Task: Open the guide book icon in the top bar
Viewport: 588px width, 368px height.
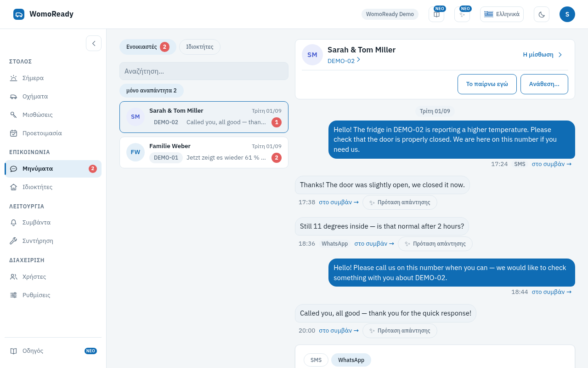Action: pyautogui.click(x=436, y=14)
